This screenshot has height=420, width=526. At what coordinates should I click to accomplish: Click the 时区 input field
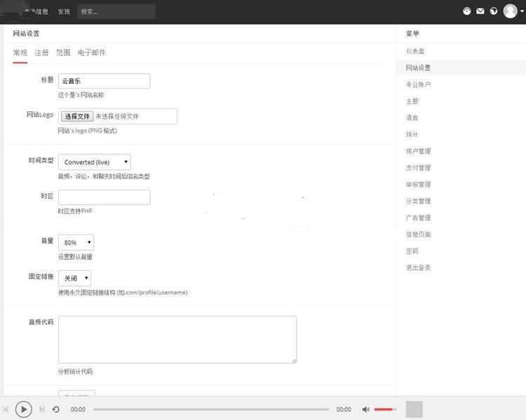point(104,197)
